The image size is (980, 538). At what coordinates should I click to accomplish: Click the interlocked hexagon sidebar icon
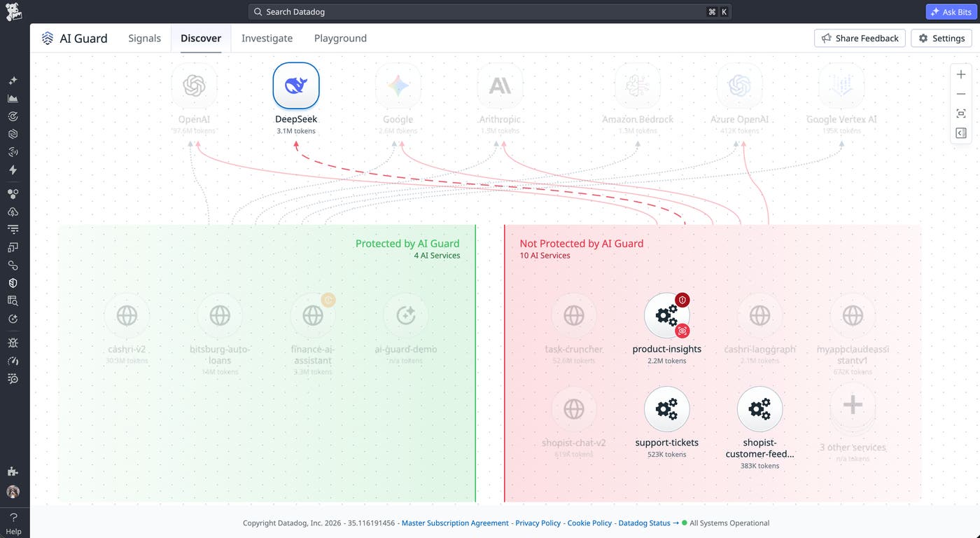tap(13, 134)
